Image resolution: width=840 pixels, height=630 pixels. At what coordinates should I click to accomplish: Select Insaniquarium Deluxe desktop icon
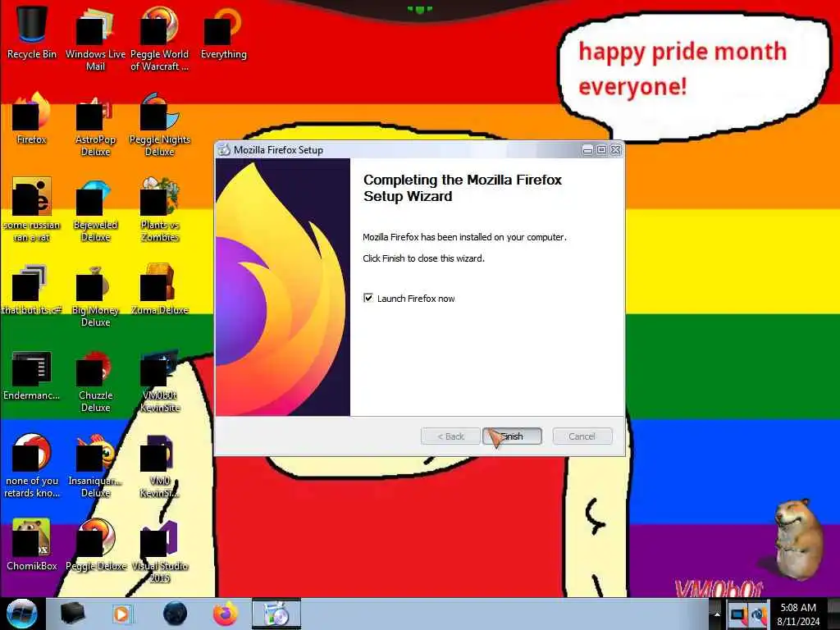pyautogui.click(x=95, y=466)
